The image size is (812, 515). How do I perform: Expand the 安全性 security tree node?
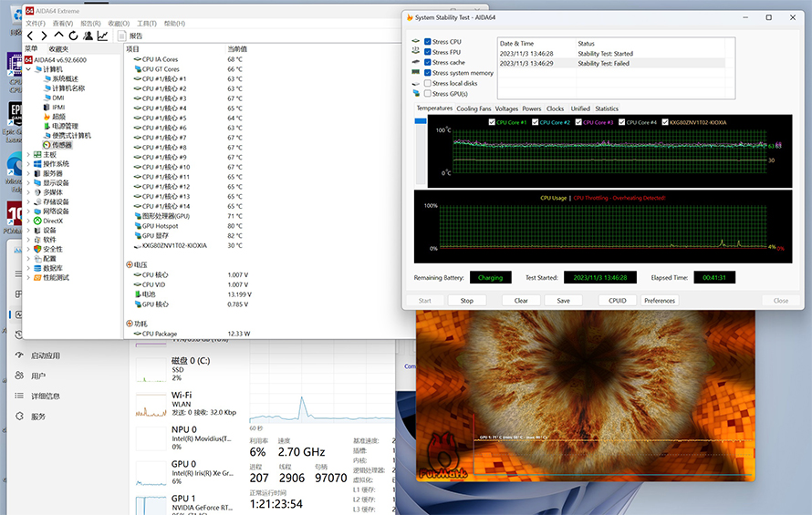[28, 250]
